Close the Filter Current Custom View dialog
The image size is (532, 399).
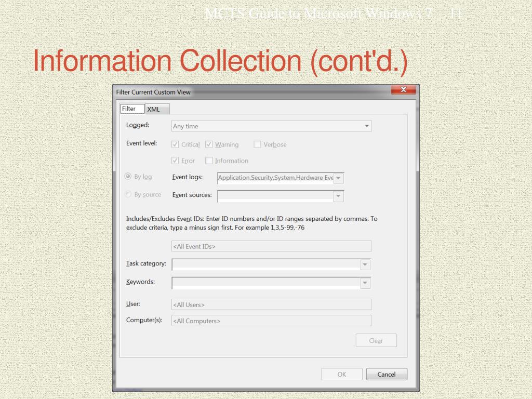[x=403, y=89]
